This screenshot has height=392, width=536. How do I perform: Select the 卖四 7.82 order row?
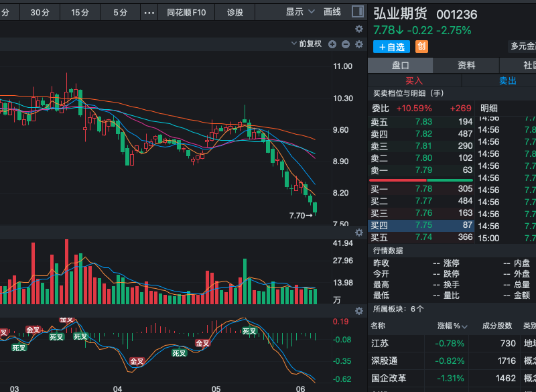pos(422,134)
